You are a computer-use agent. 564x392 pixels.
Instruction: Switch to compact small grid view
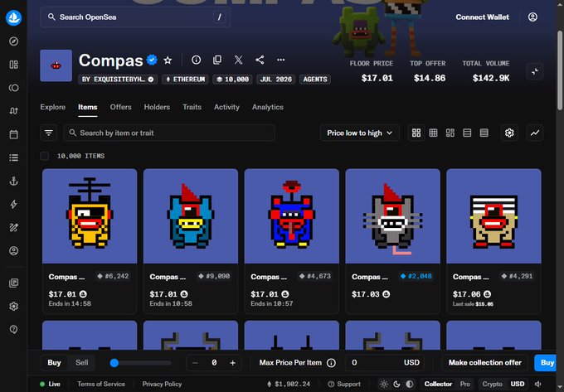coord(433,133)
